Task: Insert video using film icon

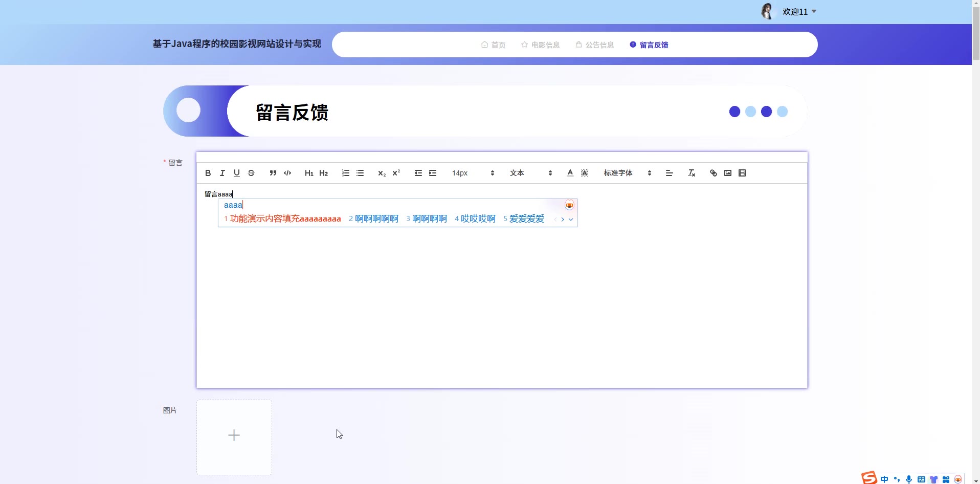Action: [x=742, y=173]
